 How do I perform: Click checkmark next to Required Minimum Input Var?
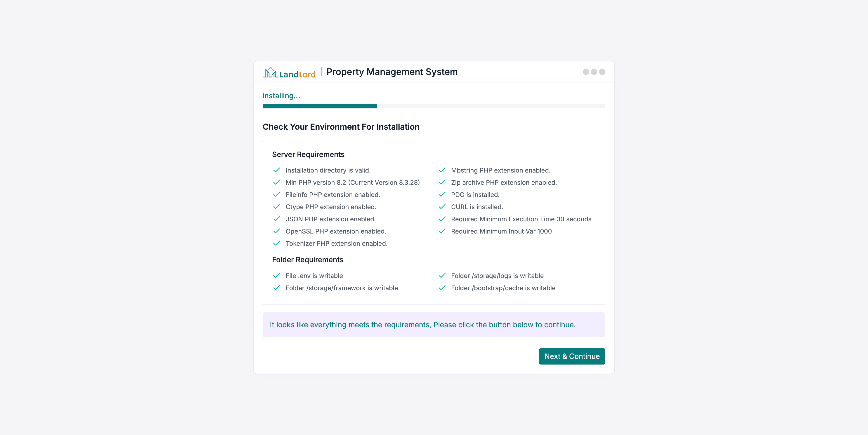click(x=442, y=231)
